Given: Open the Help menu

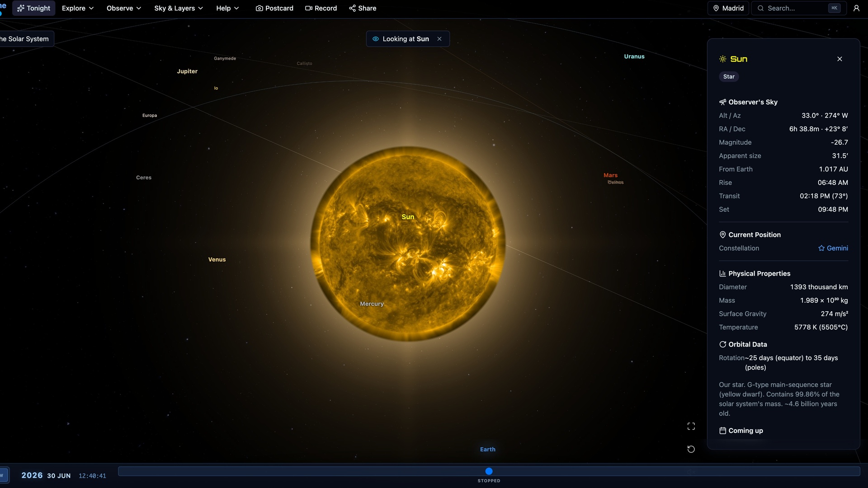Looking at the screenshot, I should pos(227,8).
